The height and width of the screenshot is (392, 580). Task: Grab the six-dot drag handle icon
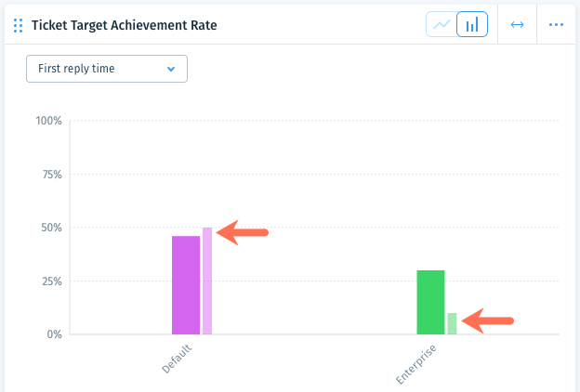coord(19,25)
